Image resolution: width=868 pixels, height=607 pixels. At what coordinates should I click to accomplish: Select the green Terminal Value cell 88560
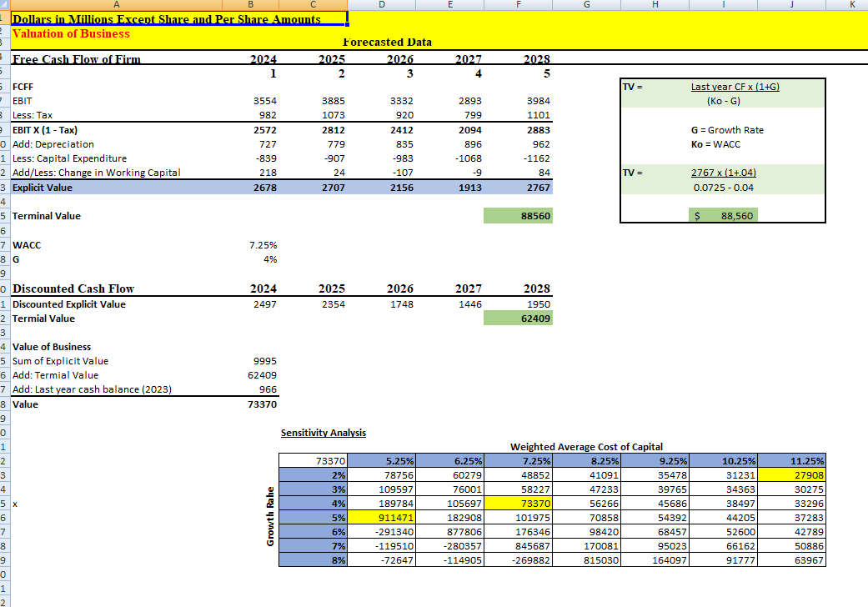(517, 216)
